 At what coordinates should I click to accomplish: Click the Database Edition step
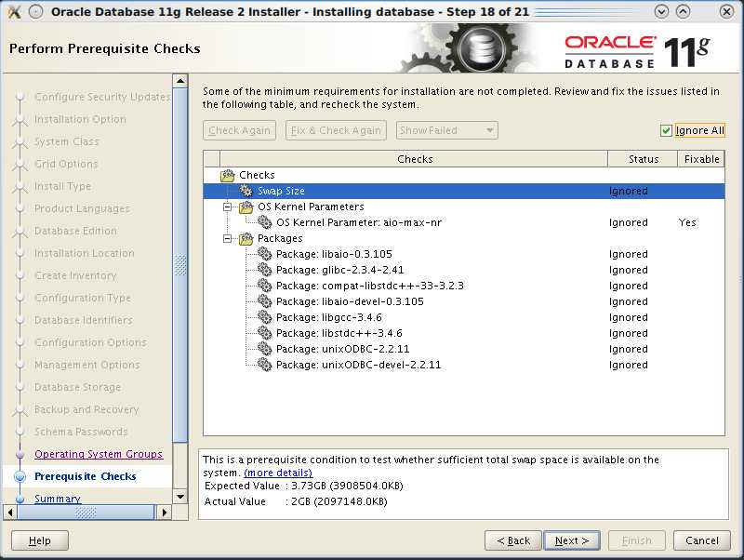click(x=75, y=231)
